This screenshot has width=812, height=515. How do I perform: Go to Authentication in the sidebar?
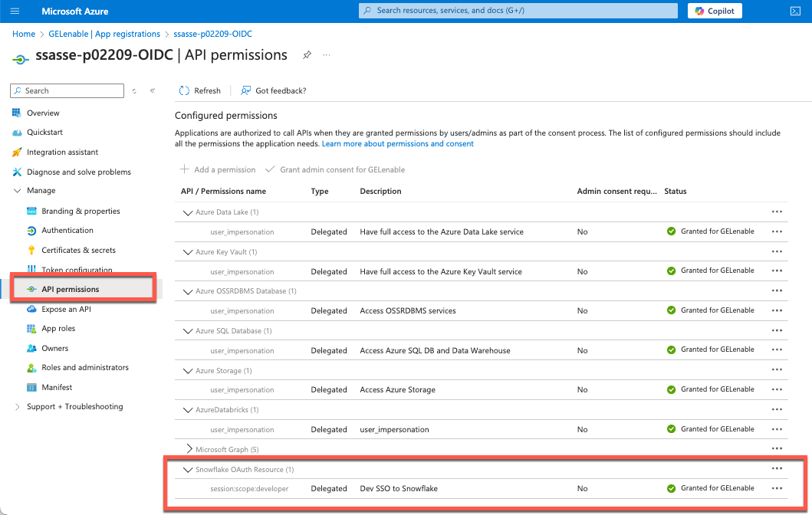[67, 230]
